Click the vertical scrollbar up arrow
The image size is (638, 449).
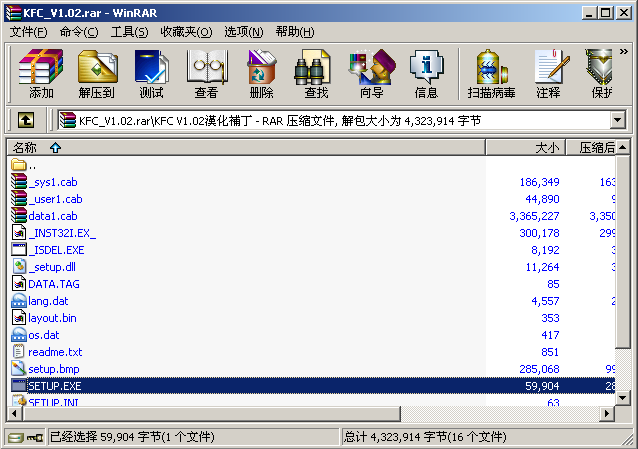[x=623, y=148]
